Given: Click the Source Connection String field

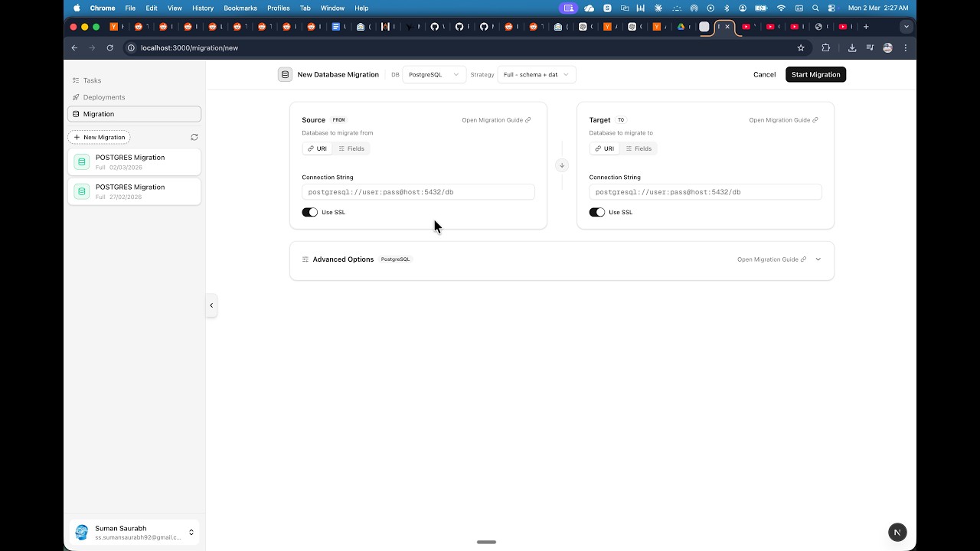Looking at the screenshot, I should tap(418, 192).
